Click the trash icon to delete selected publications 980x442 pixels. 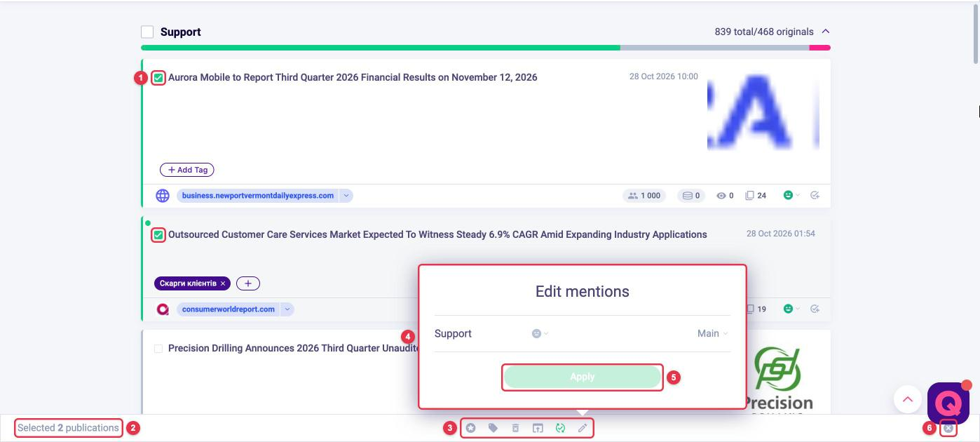(515, 427)
